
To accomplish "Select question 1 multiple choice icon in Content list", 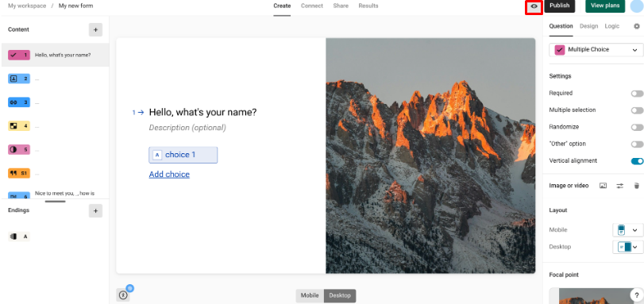I will tap(19, 55).
